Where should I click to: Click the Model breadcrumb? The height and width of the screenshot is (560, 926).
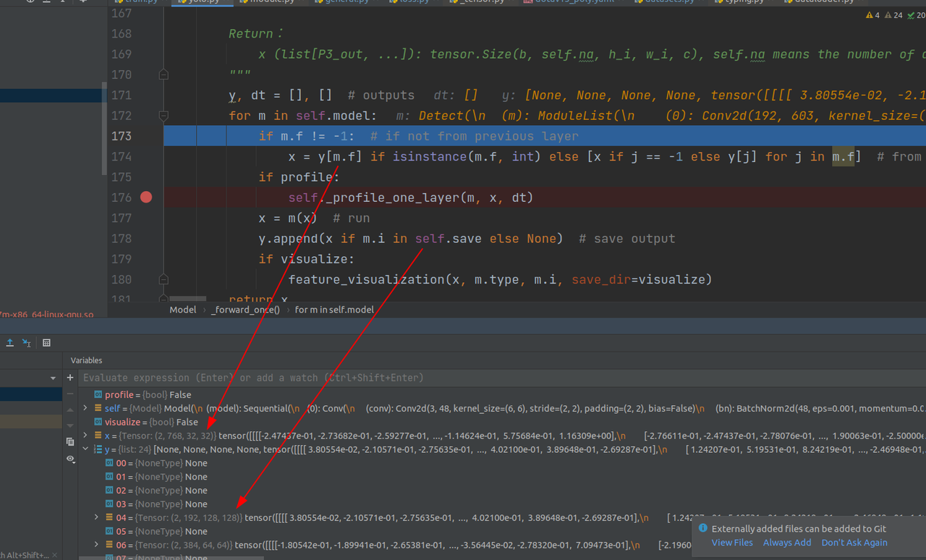click(183, 310)
